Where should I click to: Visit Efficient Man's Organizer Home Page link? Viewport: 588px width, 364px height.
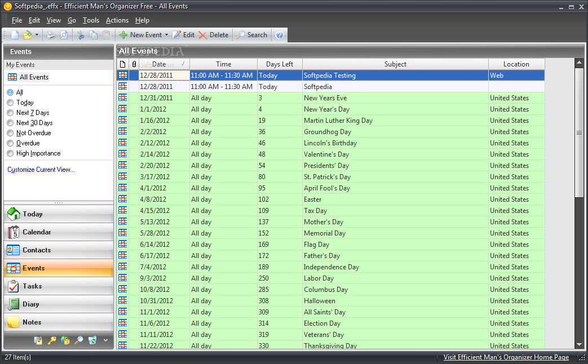pyautogui.click(x=506, y=357)
